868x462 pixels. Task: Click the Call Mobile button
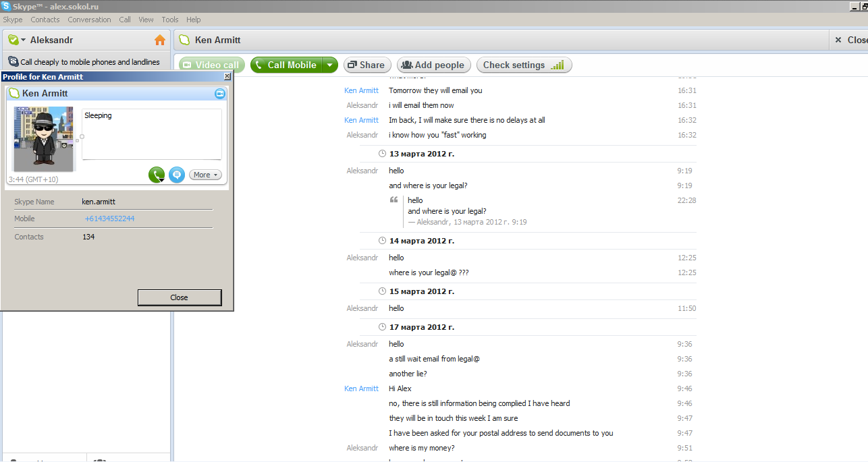286,65
